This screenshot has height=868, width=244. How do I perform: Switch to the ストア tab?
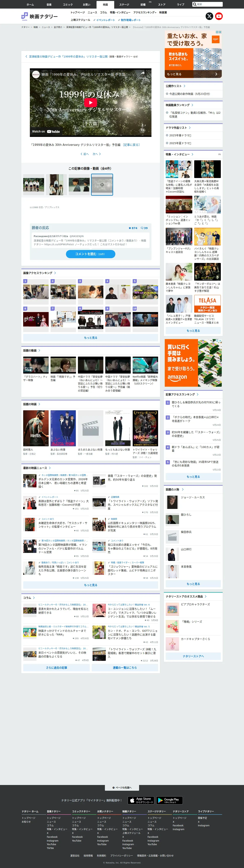tap(162, 5)
